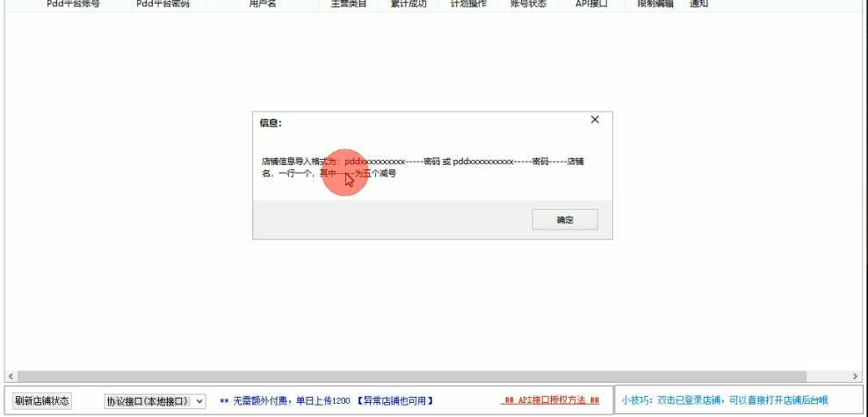Click the 店铺信息导入格式为 message text
Viewport: 868px width, 417px height.
pos(423,167)
